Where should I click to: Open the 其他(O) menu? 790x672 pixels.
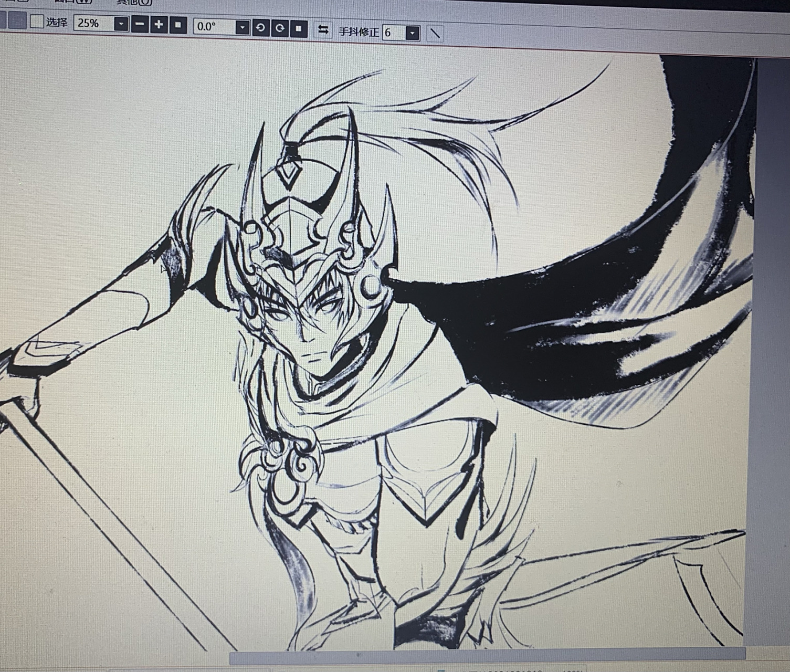[134, 2]
